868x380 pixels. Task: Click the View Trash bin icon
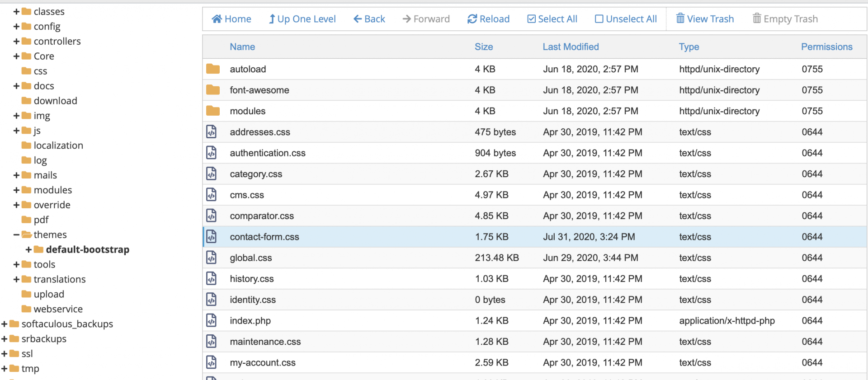680,18
